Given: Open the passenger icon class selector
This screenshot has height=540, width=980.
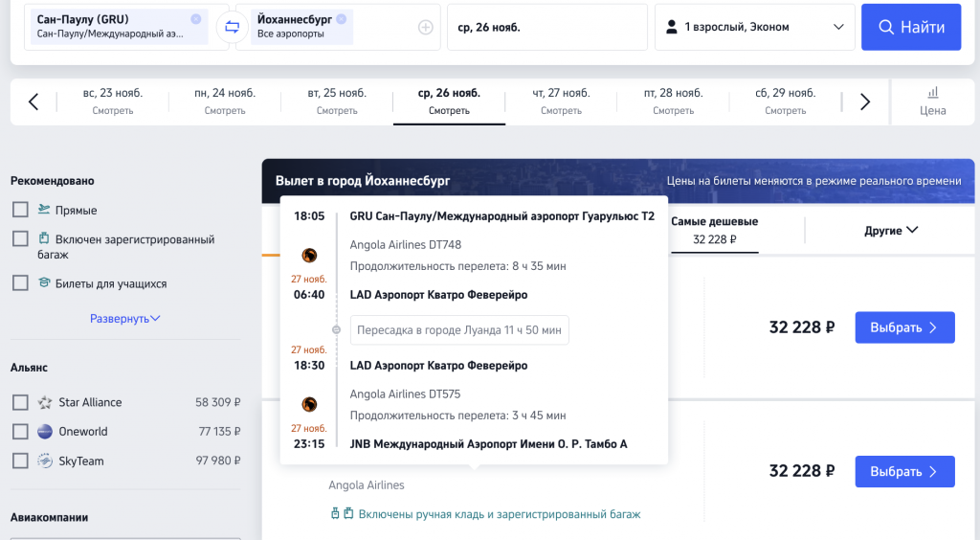Looking at the screenshot, I should (x=754, y=27).
